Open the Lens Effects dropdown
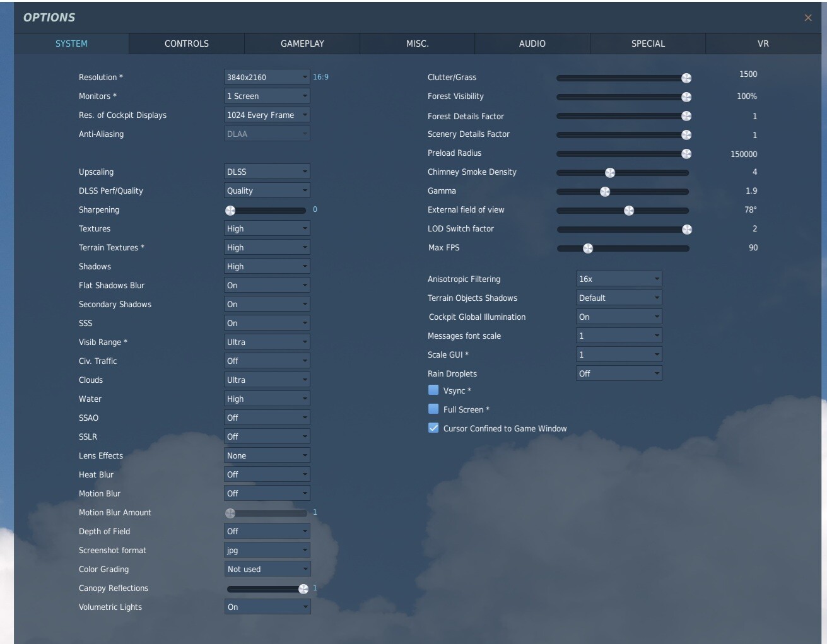 [267, 455]
